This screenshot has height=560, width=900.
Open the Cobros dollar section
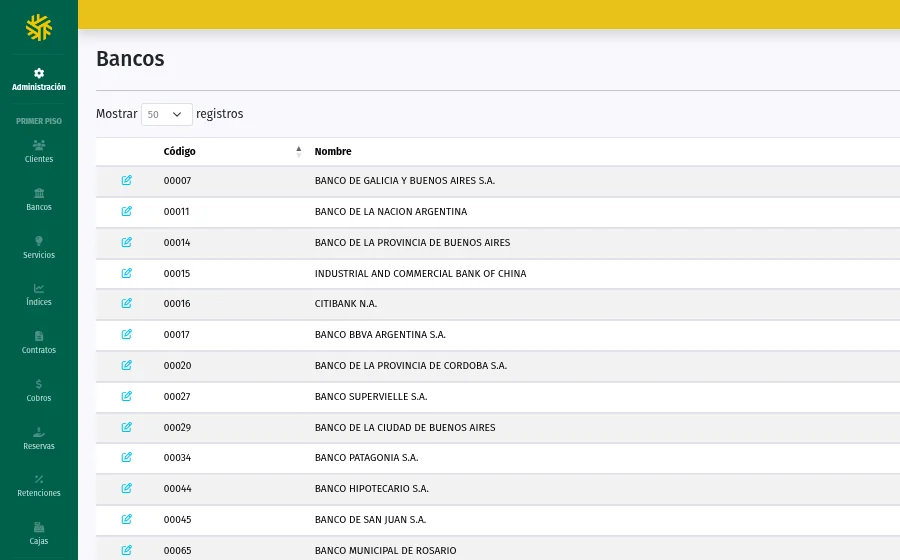(x=38, y=391)
